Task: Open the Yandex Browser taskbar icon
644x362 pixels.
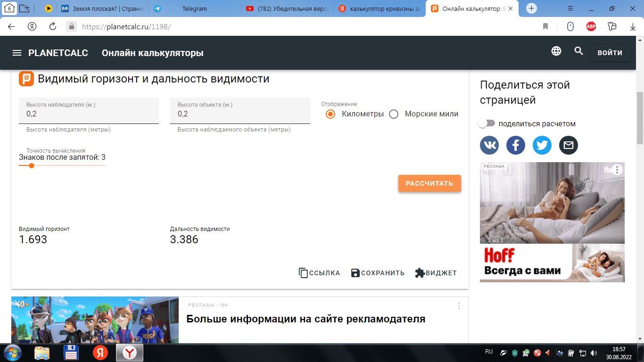Action: tap(130, 353)
